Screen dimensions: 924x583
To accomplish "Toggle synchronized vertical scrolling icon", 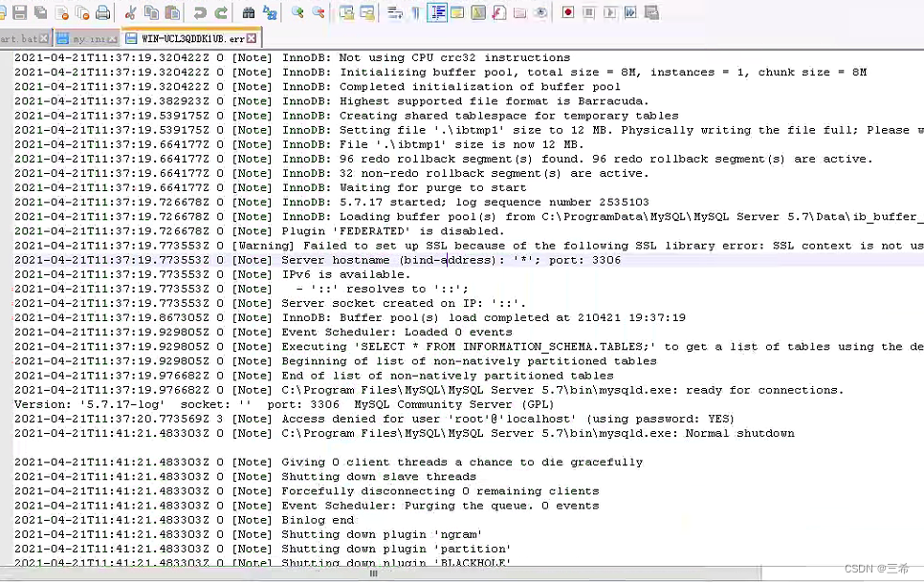I will tap(346, 12).
